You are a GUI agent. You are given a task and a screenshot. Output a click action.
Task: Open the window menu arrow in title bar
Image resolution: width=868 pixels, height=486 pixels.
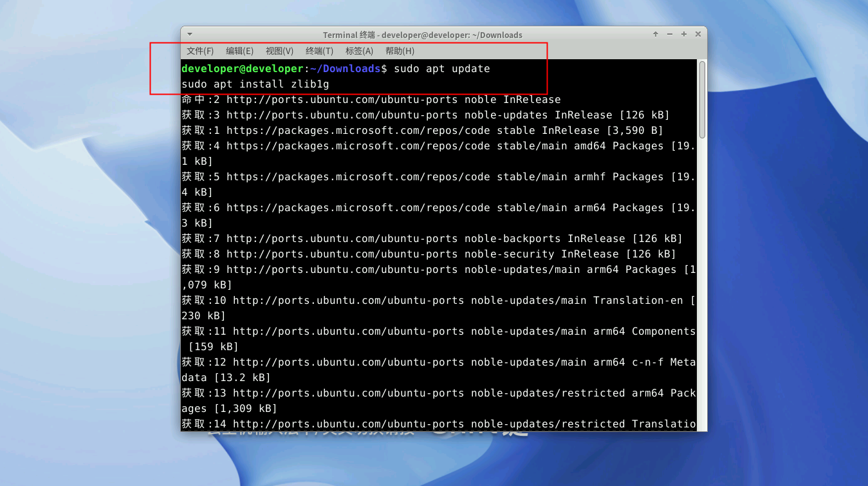(x=189, y=34)
